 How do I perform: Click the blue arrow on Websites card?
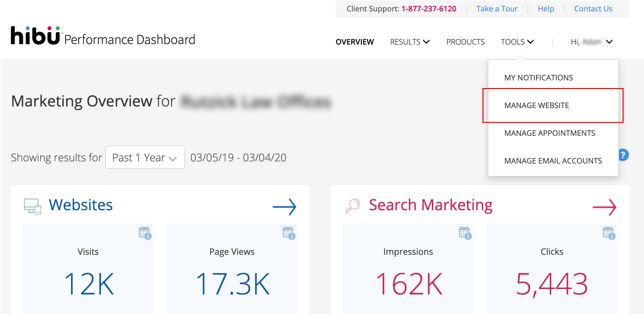[x=284, y=206]
